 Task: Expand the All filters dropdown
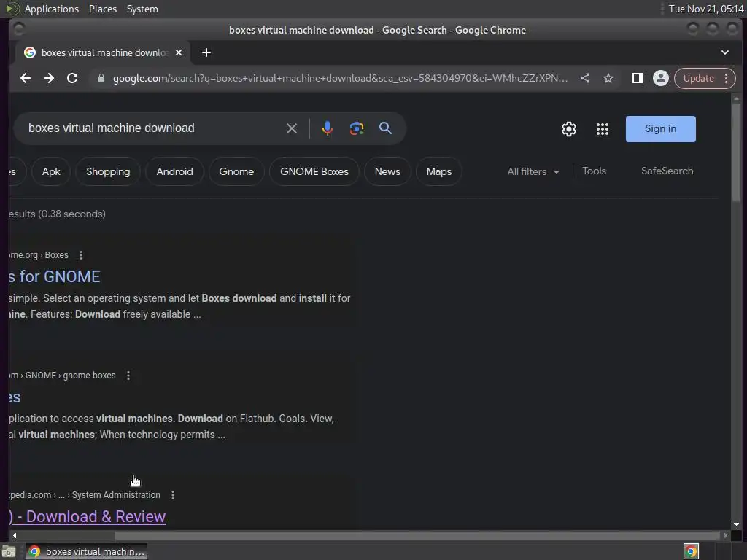tap(533, 171)
